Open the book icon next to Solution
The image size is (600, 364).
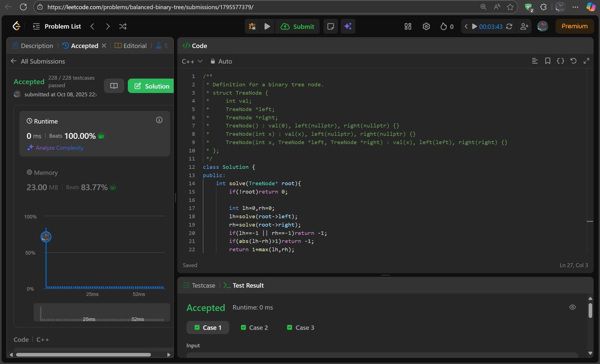pos(114,86)
